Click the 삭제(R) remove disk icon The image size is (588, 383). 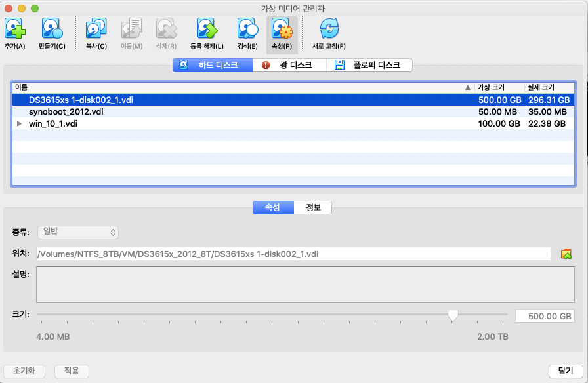pyautogui.click(x=166, y=30)
